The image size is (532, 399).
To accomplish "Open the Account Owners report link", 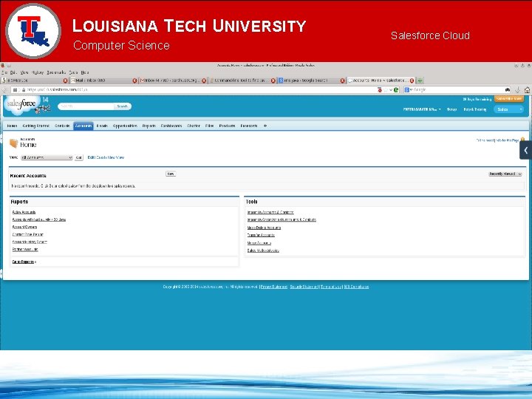I will (25, 228).
